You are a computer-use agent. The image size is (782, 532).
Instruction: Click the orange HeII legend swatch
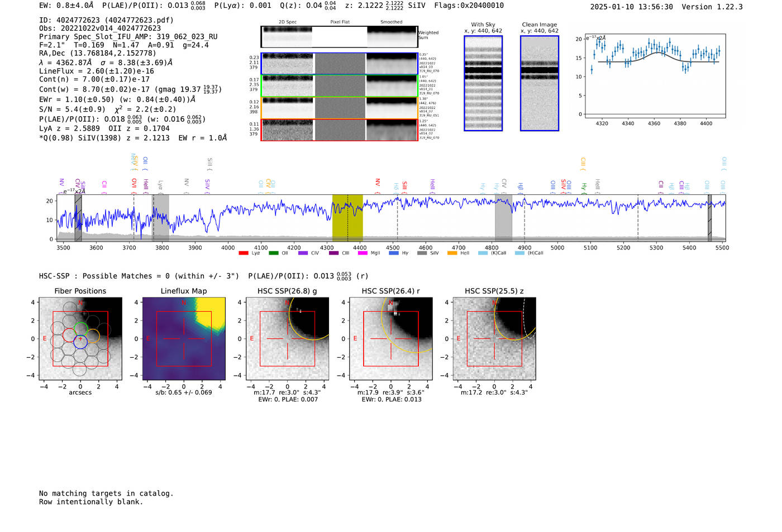(452, 253)
